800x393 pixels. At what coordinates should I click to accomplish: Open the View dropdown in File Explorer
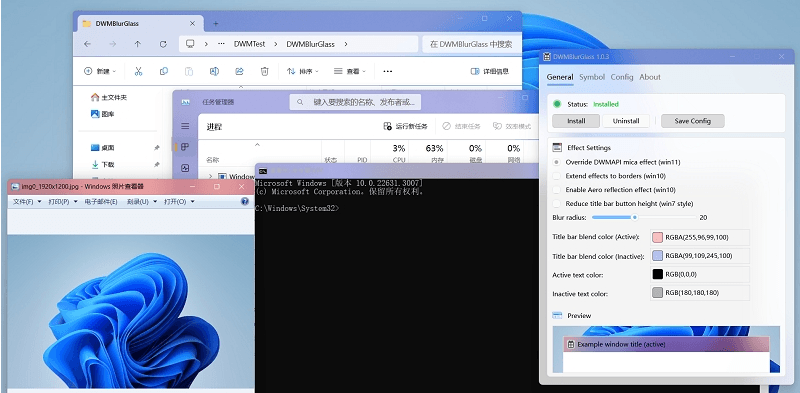click(350, 71)
